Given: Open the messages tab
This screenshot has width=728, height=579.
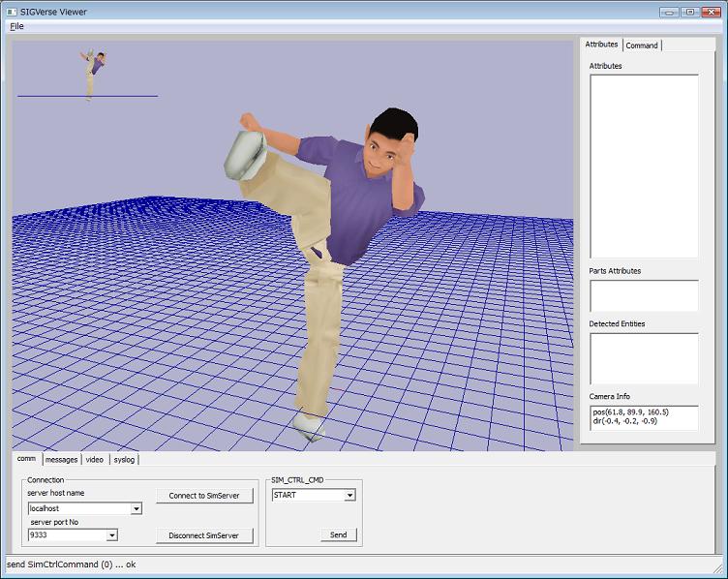Looking at the screenshot, I should point(62,459).
